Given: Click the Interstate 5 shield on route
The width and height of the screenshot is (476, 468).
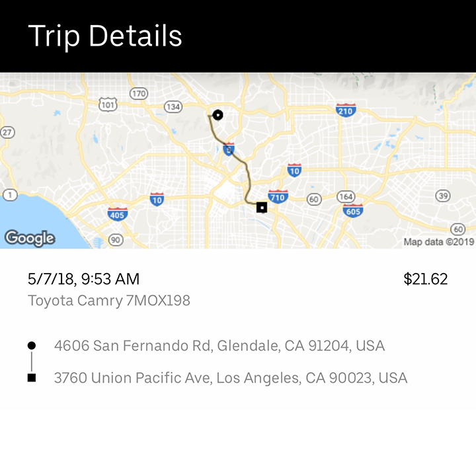Looking at the screenshot, I should (x=229, y=149).
